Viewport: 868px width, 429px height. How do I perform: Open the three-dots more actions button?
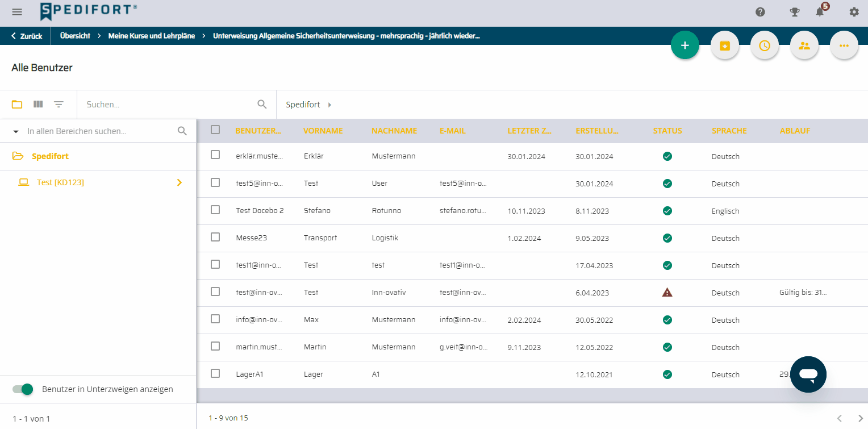point(844,45)
